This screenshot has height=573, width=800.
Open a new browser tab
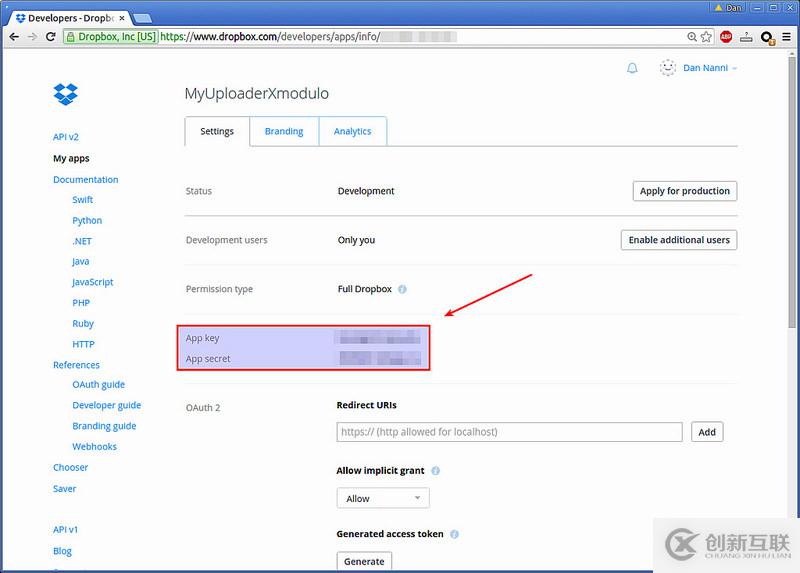click(x=142, y=18)
